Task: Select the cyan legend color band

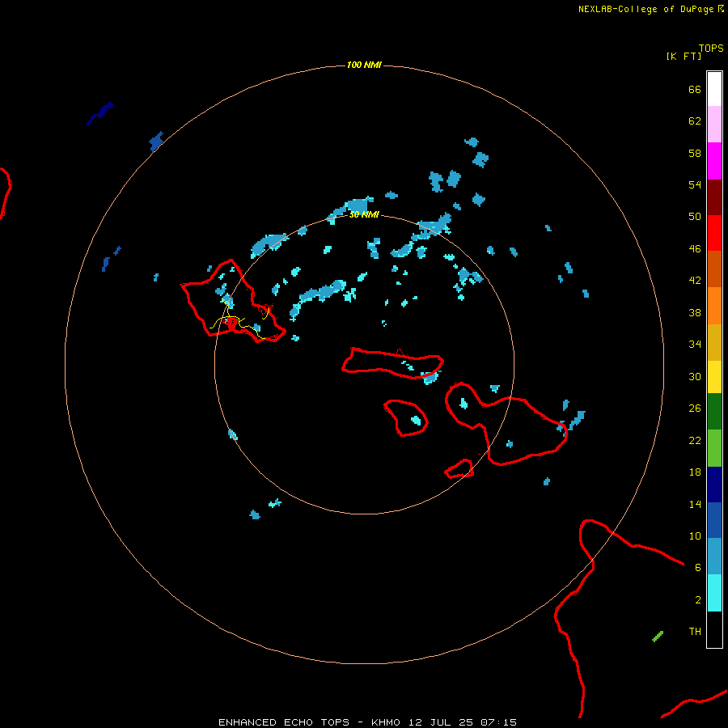Action: pos(714,593)
